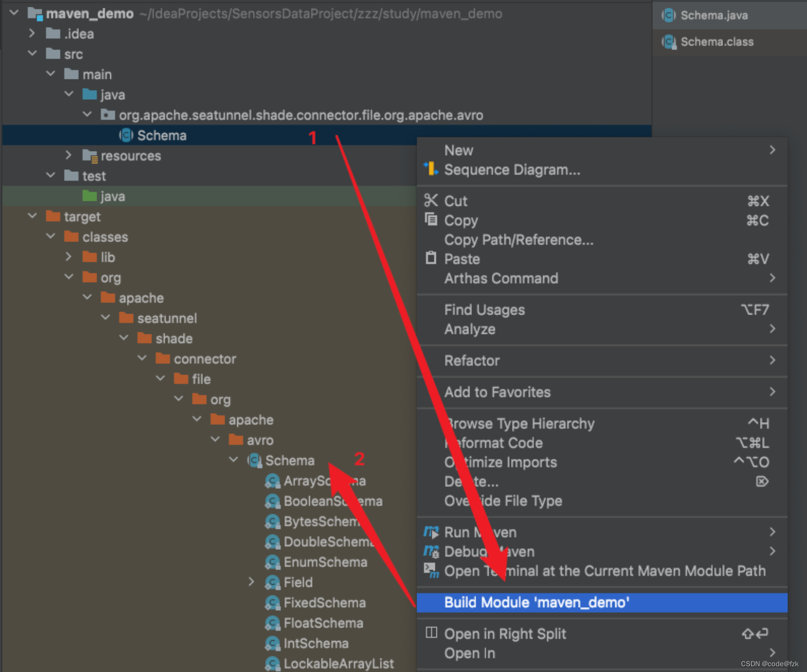Choose Browse Type Hierarchy
The width and height of the screenshot is (807, 672).
tap(602, 424)
